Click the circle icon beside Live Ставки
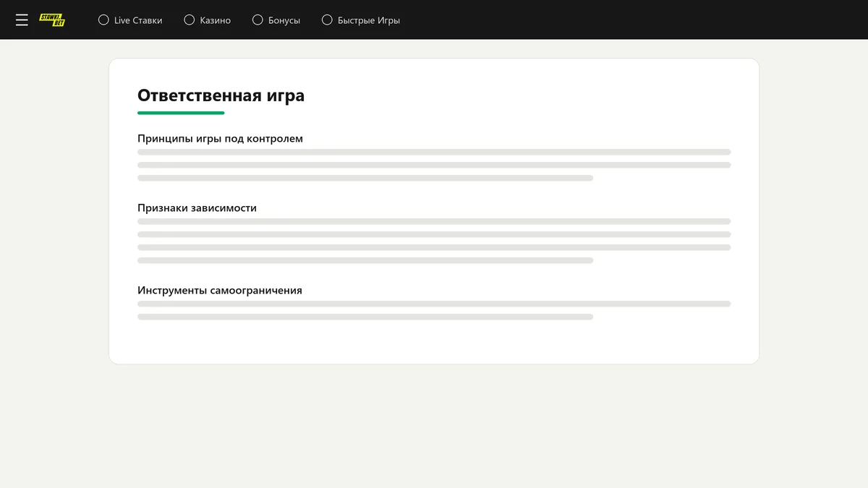Screen dimensions: 868x488 click(103, 20)
